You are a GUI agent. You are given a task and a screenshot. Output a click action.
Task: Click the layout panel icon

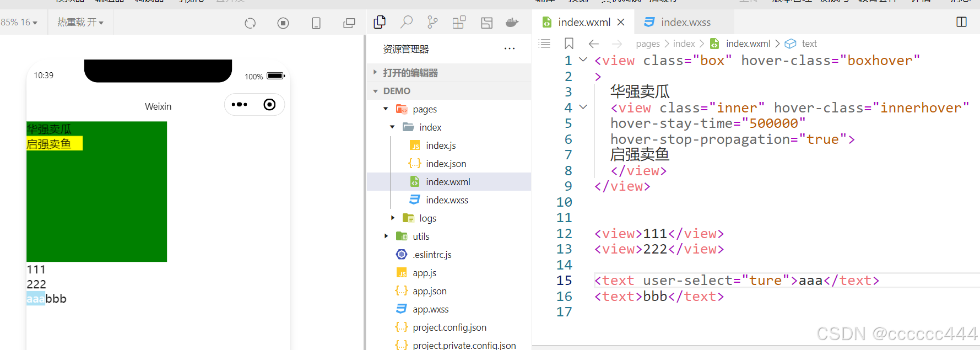click(486, 23)
